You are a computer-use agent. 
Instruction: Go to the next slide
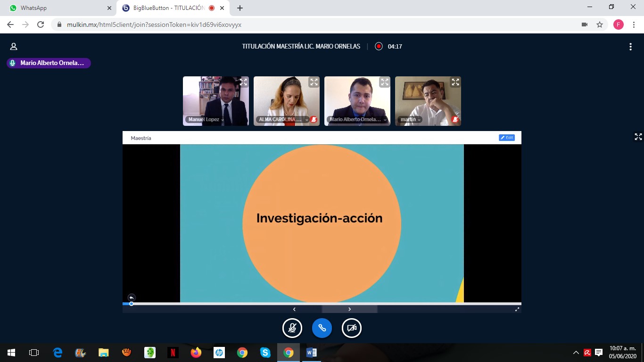coord(349,309)
